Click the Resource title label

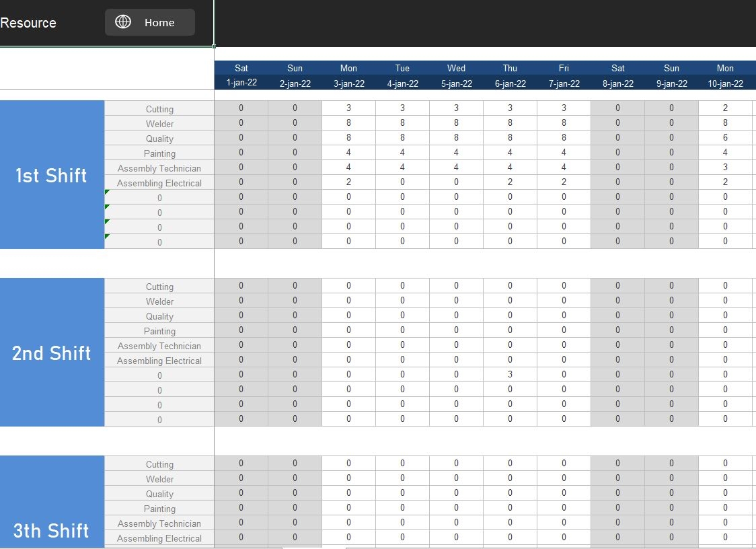pyautogui.click(x=28, y=22)
